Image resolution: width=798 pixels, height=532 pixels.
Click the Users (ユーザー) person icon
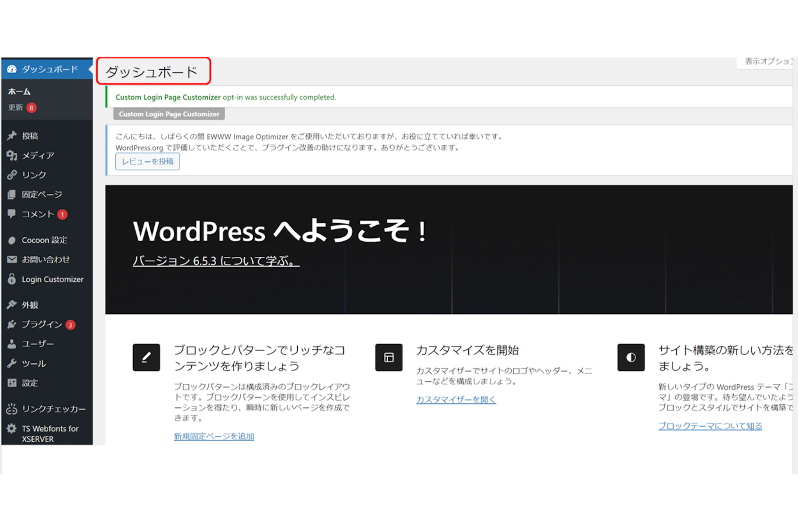click(x=12, y=344)
